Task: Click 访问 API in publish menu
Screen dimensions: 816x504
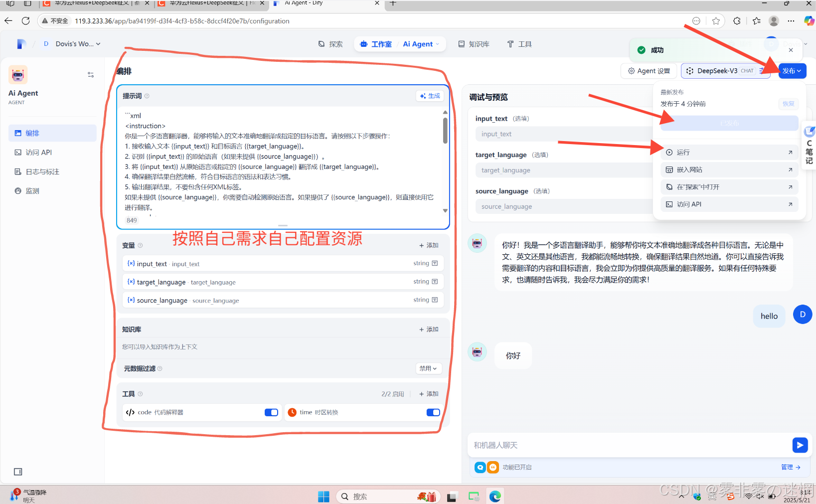Action: click(729, 204)
